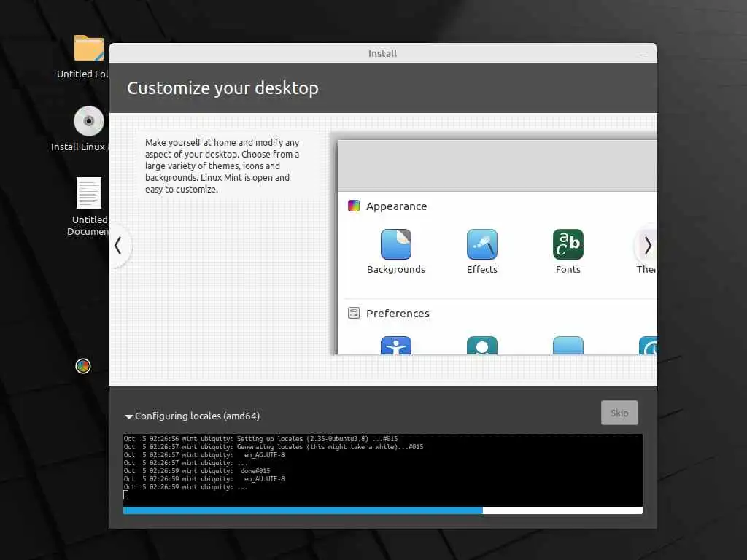Select the Effects icon in slideshow

[x=482, y=244]
